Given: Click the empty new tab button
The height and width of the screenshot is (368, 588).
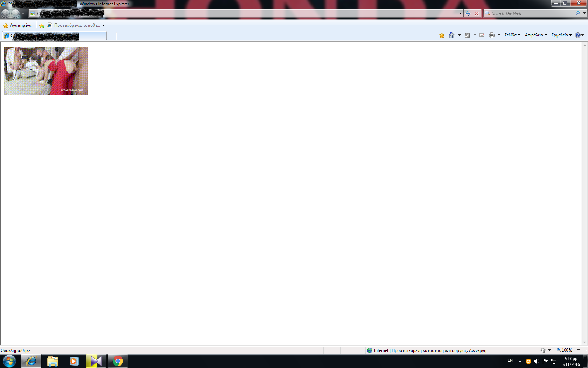Looking at the screenshot, I should click(x=112, y=36).
